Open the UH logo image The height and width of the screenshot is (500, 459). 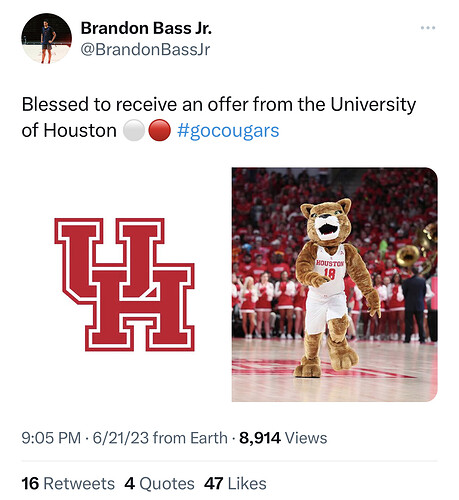click(125, 284)
